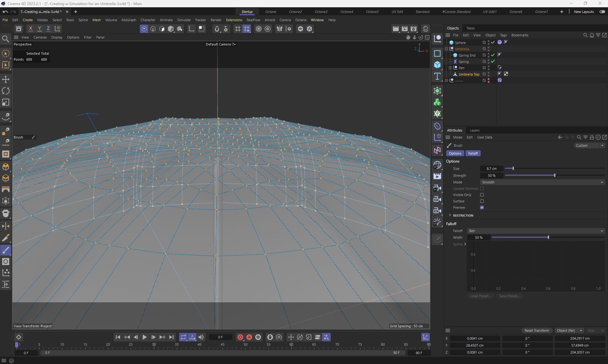Enable the Surface checkbox
The image size is (608, 364).
[x=482, y=201]
